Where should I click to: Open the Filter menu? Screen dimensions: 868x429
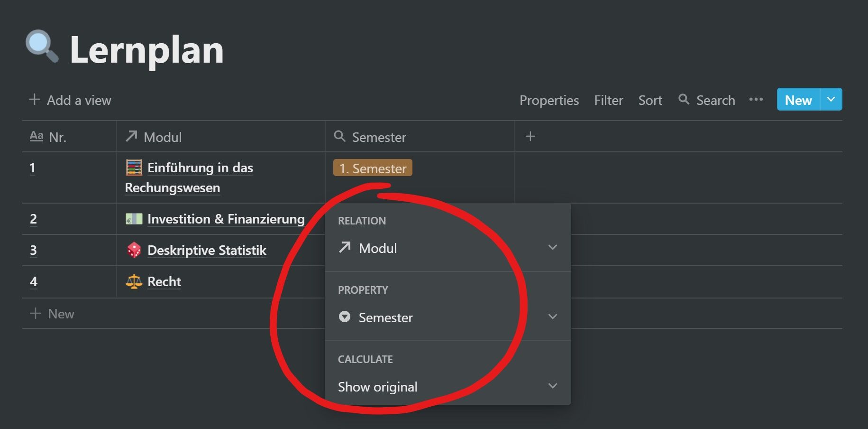608,100
